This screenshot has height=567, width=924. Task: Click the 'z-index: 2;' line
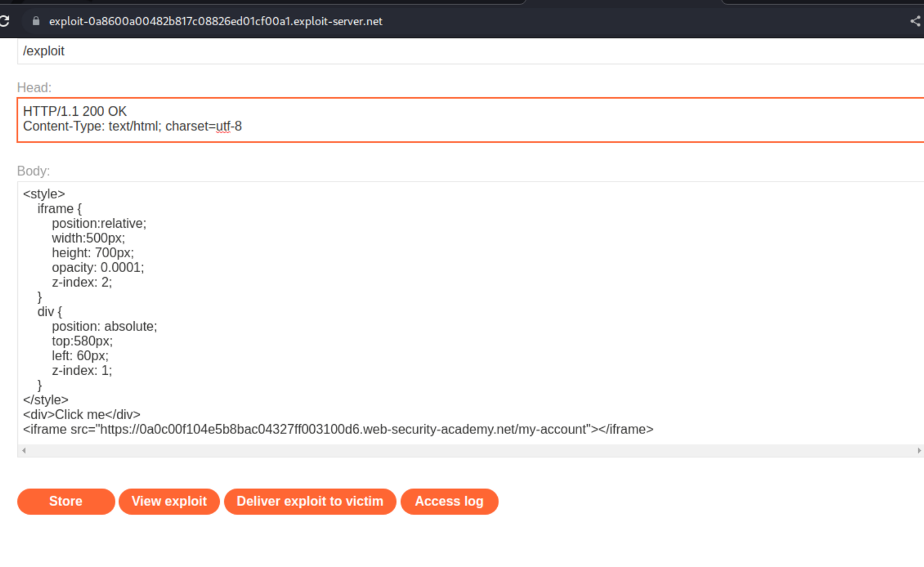tap(82, 283)
